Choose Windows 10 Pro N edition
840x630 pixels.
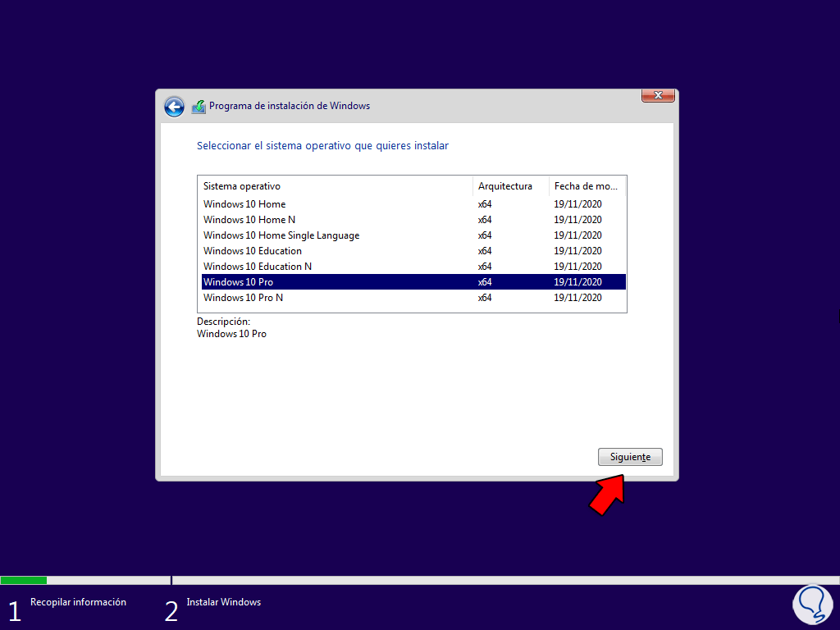pyautogui.click(x=413, y=297)
